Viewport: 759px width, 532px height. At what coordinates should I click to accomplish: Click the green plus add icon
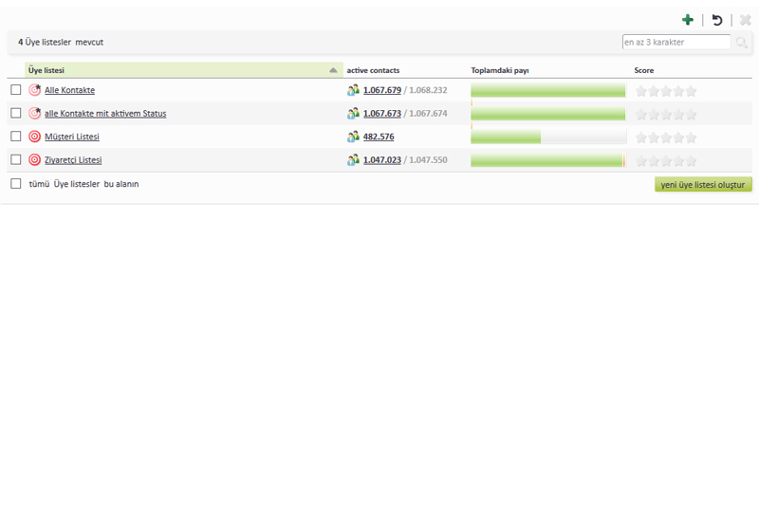pos(687,20)
